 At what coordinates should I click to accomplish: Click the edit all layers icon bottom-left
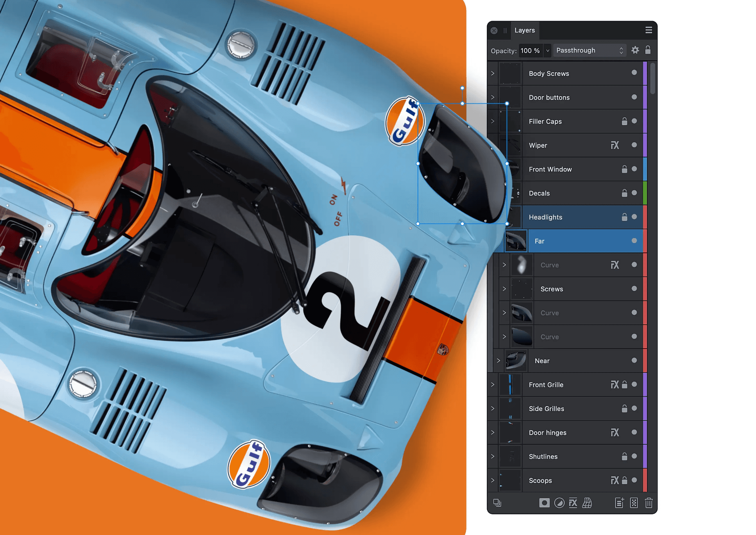tap(497, 503)
